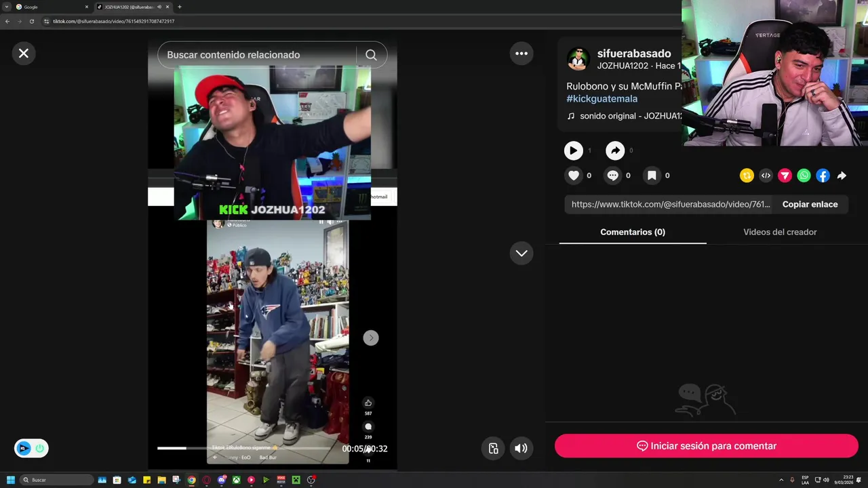The image size is (868, 488).
Task: Click the taskbar Buscar search box
Action: click(57, 480)
